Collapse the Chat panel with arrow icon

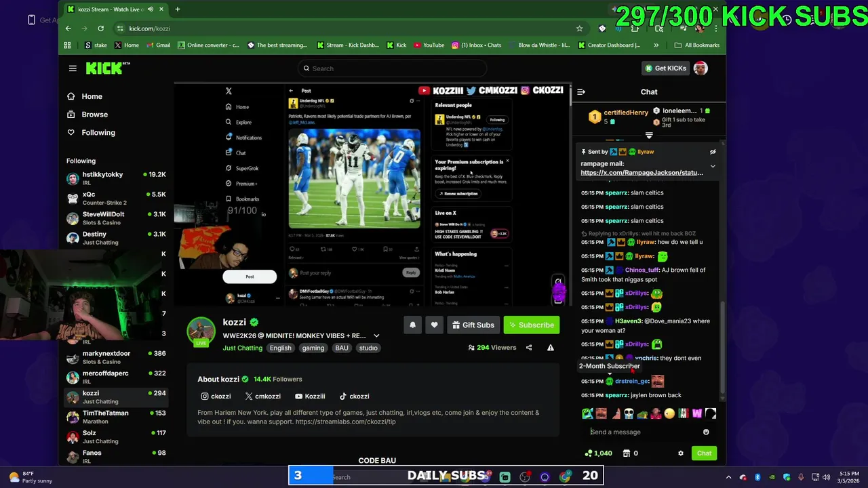[x=581, y=91]
